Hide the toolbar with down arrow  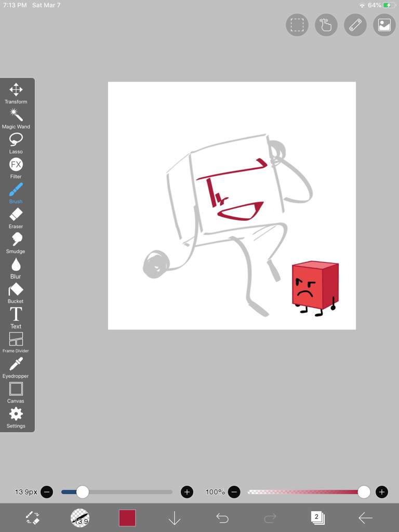tap(175, 518)
